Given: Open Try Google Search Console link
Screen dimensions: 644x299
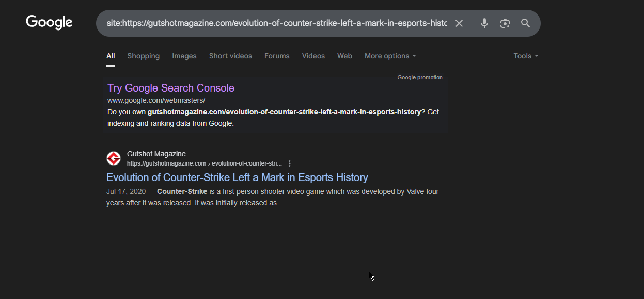Looking at the screenshot, I should tap(171, 88).
